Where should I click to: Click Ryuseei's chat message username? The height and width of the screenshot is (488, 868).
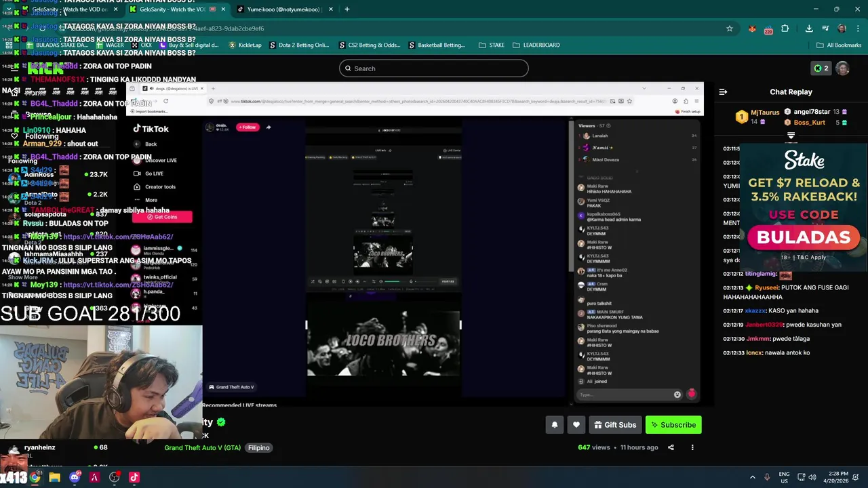(x=766, y=287)
